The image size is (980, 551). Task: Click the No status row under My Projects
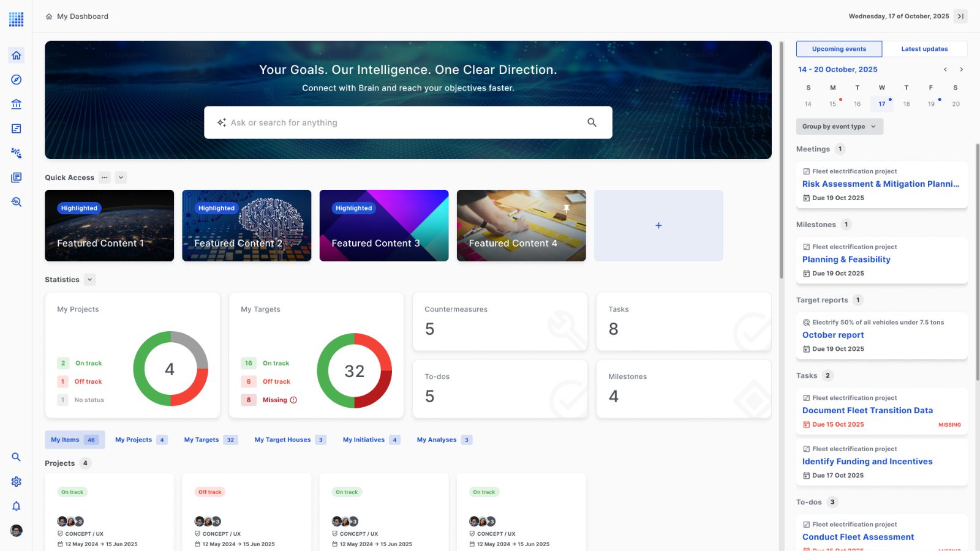coord(81,400)
